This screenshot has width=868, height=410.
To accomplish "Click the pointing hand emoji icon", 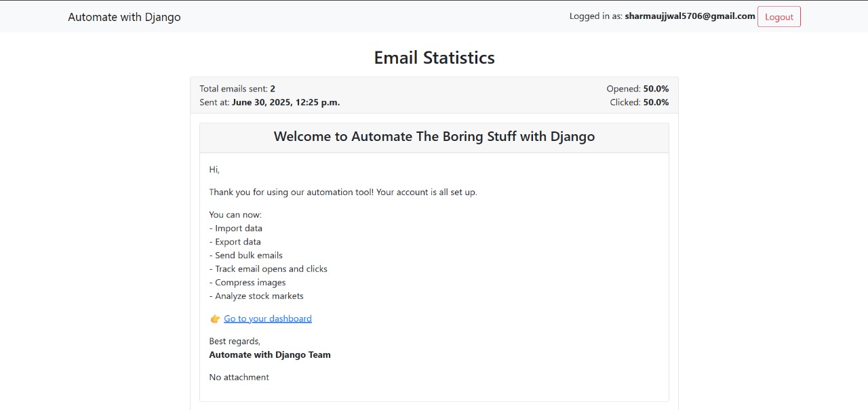I will point(215,319).
